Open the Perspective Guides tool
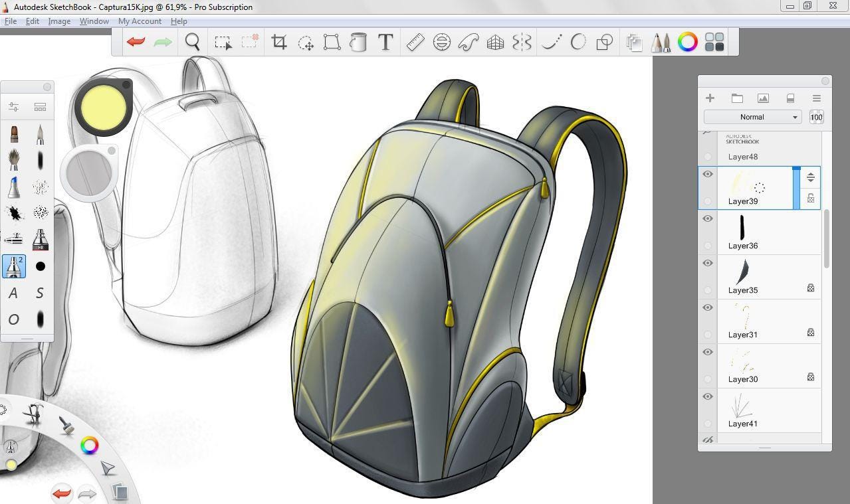Screen dimensions: 850x504 (495, 42)
